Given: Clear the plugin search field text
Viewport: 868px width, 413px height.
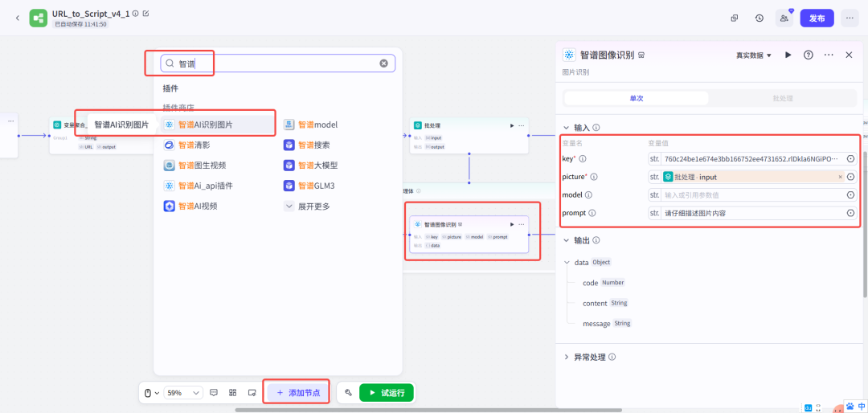Looking at the screenshot, I should tap(383, 63).
